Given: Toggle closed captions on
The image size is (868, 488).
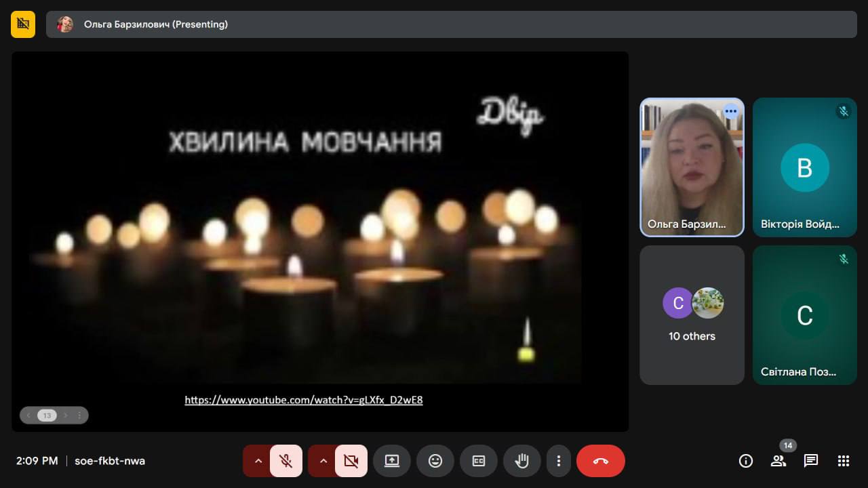Looking at the screenshot, I should pos(479,461).
